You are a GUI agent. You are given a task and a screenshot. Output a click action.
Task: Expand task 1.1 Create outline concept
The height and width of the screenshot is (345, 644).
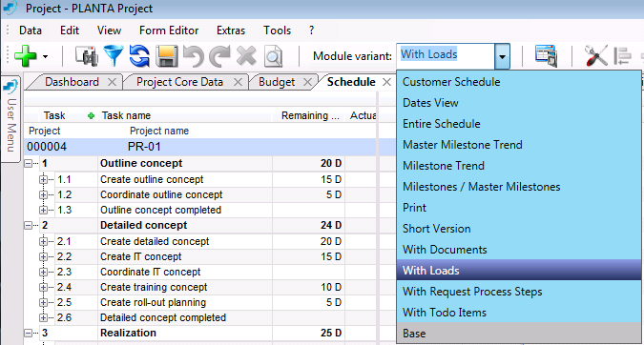coord(43,179)
